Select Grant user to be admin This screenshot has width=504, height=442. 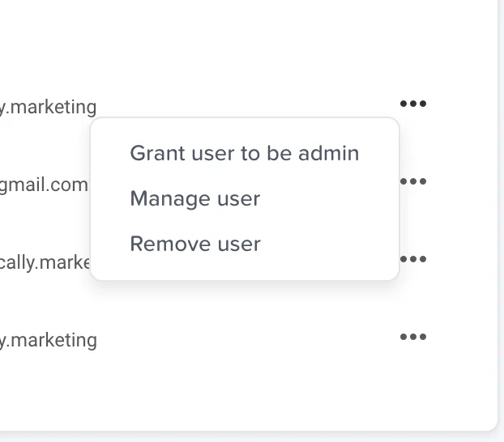click(x=244, y=153)
